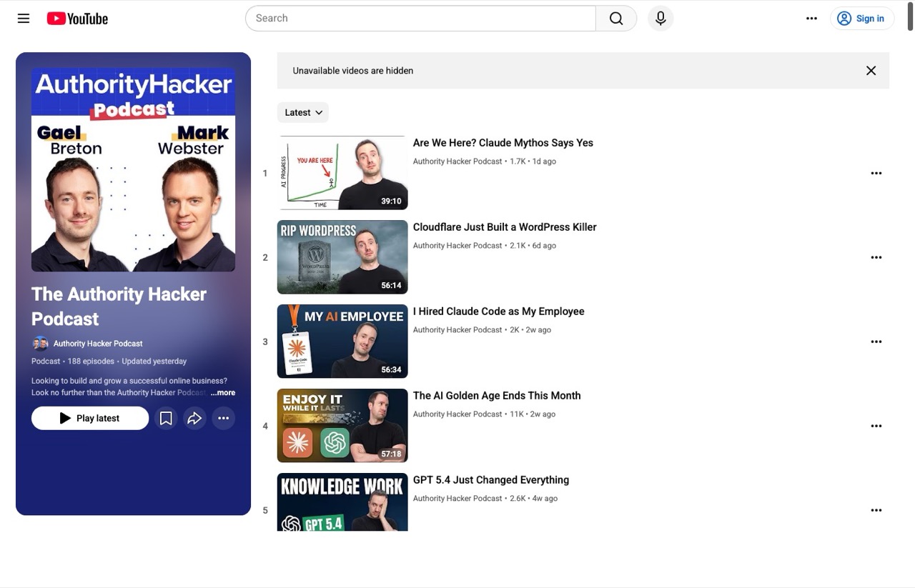Screen dimensions: 915x588
Task: Click 56:14 duration badge
Action: pyautogui.click(x=391, y=286)
